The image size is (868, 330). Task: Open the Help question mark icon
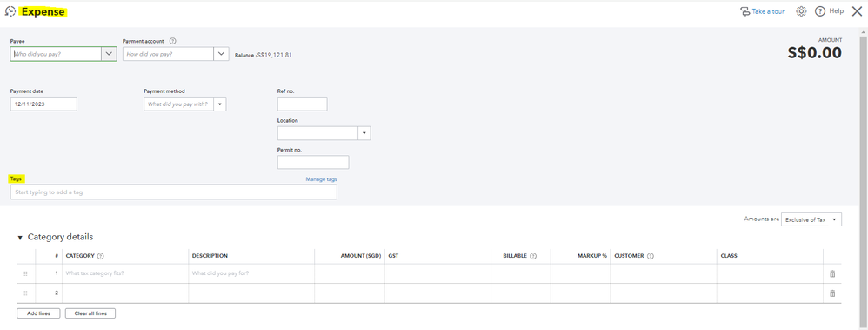tap(820, 11)
